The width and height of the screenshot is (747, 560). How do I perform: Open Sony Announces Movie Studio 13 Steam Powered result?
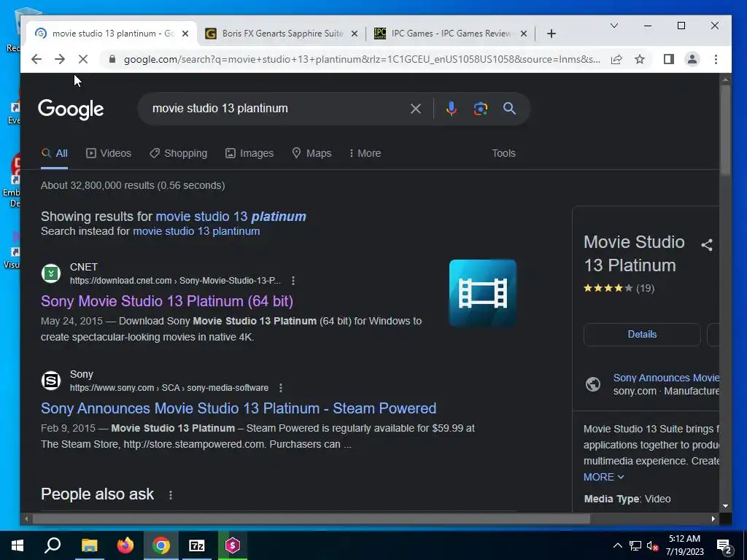point(239,408)
